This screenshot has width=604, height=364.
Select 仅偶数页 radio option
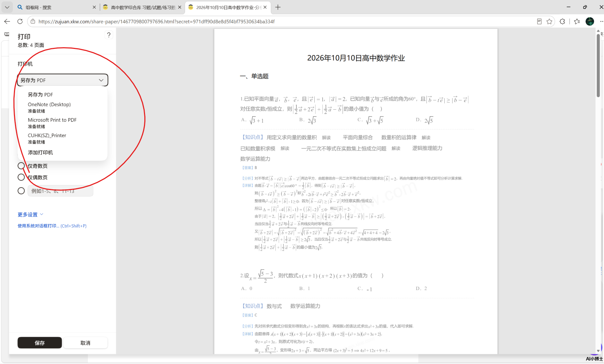21,177
